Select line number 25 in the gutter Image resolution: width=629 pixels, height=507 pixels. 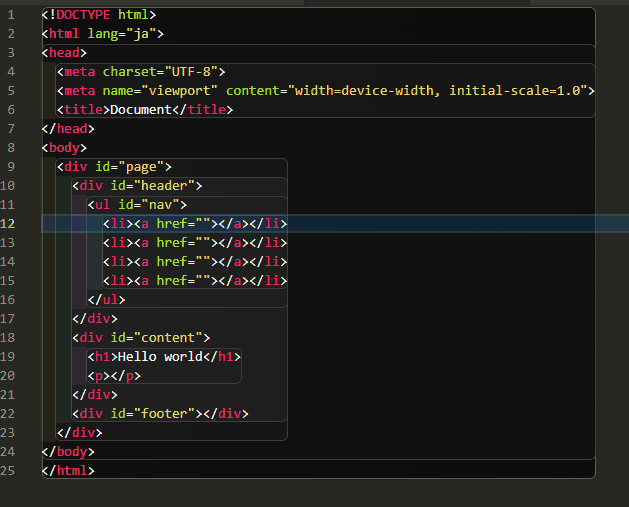pyautogui.click(x=9, y=470)
